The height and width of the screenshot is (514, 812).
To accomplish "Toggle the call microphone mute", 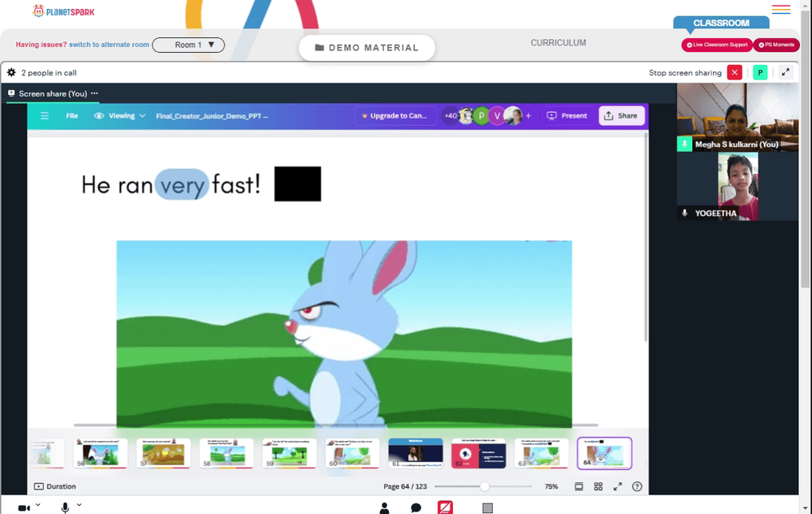I will (x=65, y=508).
